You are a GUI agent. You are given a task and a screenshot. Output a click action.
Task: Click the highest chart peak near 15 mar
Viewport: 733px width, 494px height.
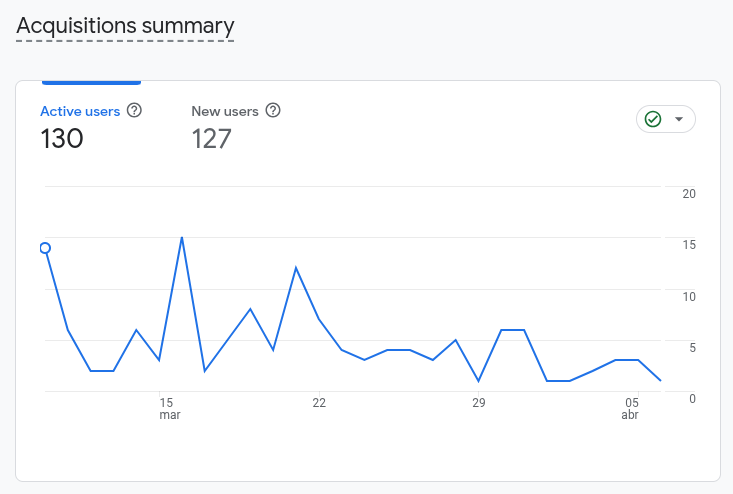(x=182, y=237)
